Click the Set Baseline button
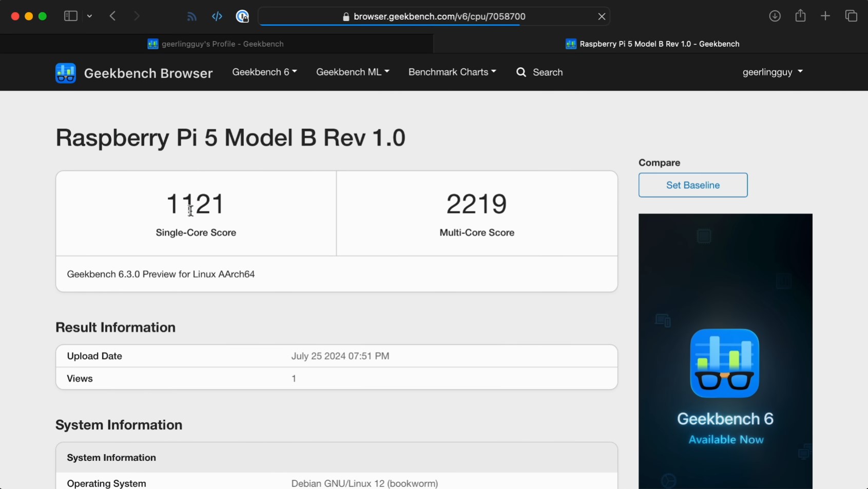Image resolution: width=868 pixels, height=489 pixels. tap(693, 185)
